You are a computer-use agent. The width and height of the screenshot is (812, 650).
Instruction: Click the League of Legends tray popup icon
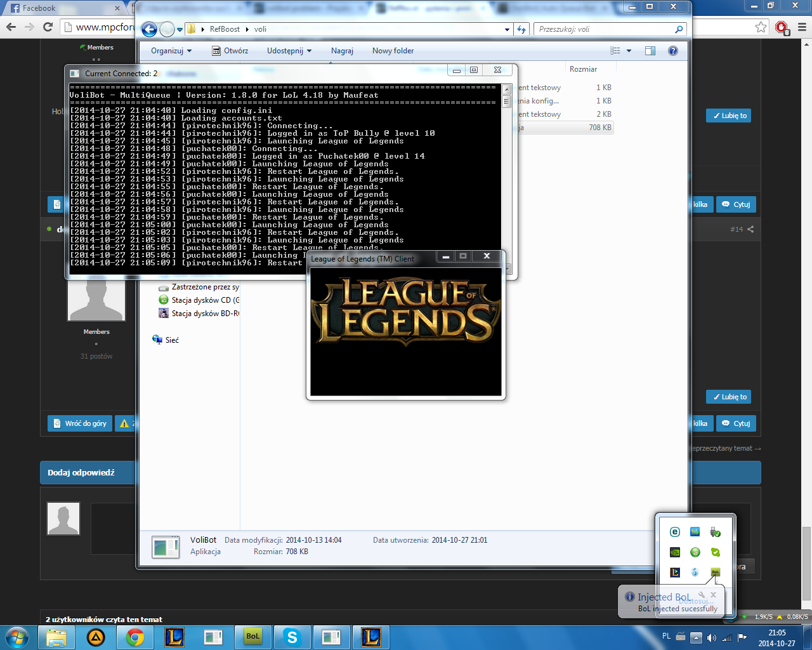[675, 573]
